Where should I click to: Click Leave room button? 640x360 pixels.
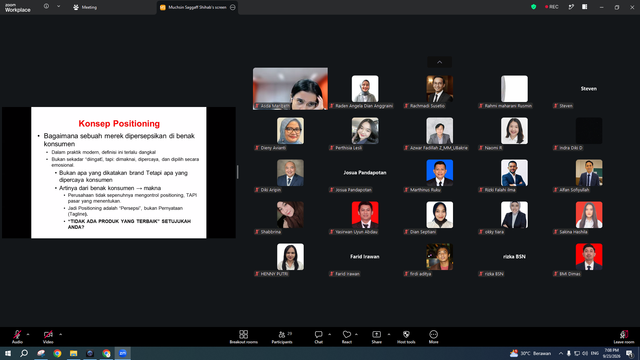624,337
